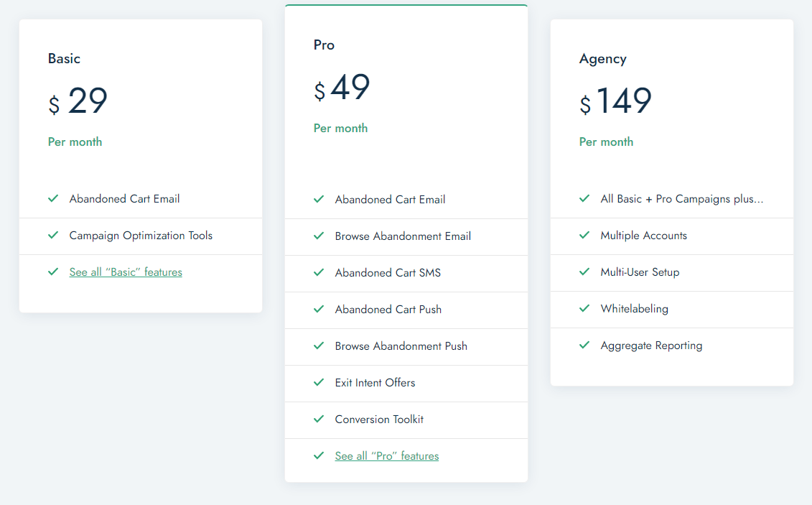Open the See all "Pro" features link
The image size is (812, 505).
pyautogui.click(x=387, y=456)
